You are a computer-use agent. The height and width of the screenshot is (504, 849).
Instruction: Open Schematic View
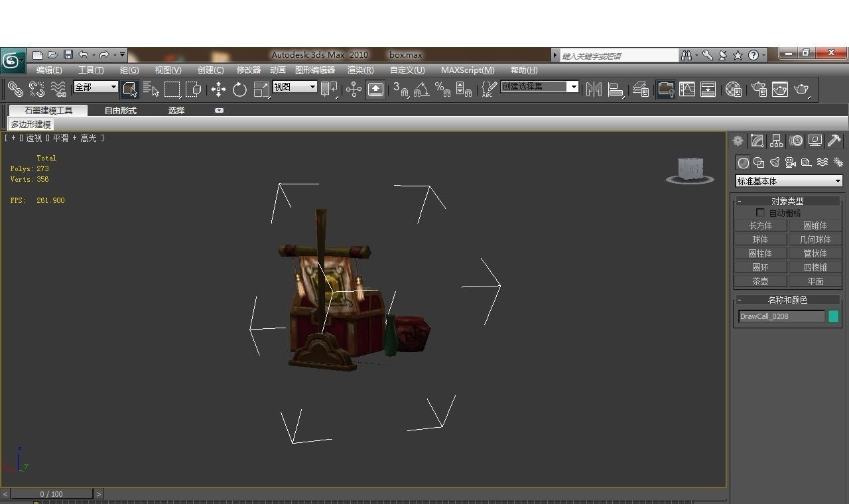[708, 89]
